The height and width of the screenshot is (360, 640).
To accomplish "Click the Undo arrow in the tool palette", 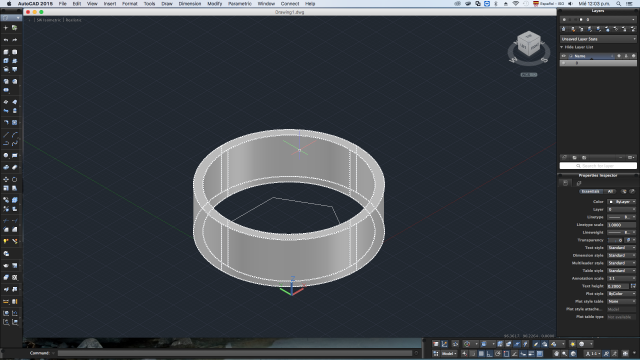I will 6,40.
